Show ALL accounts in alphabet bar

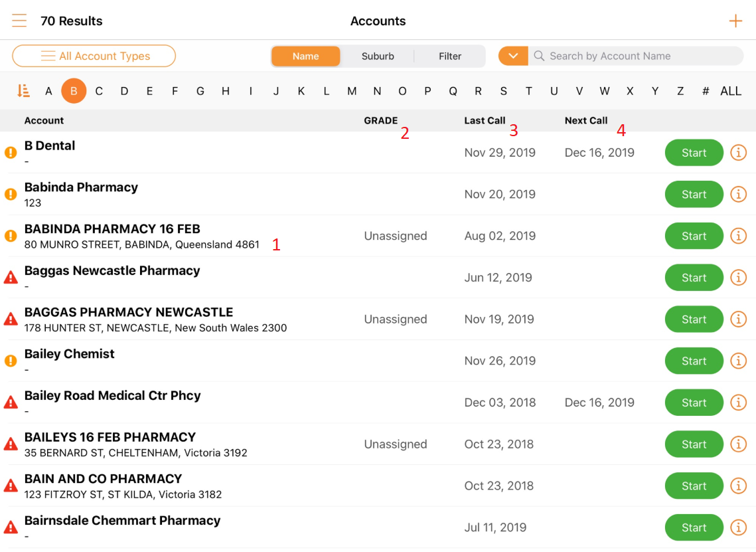click(x=731, y=91)
